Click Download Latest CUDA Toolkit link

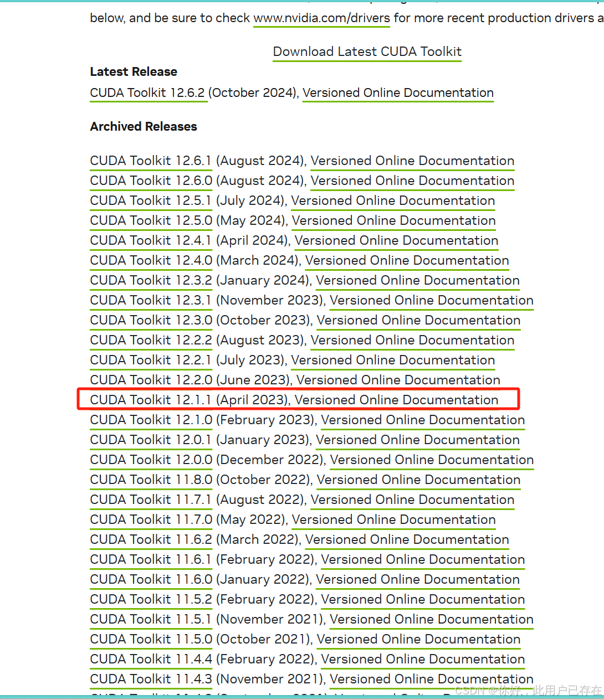tap(367, 52)
